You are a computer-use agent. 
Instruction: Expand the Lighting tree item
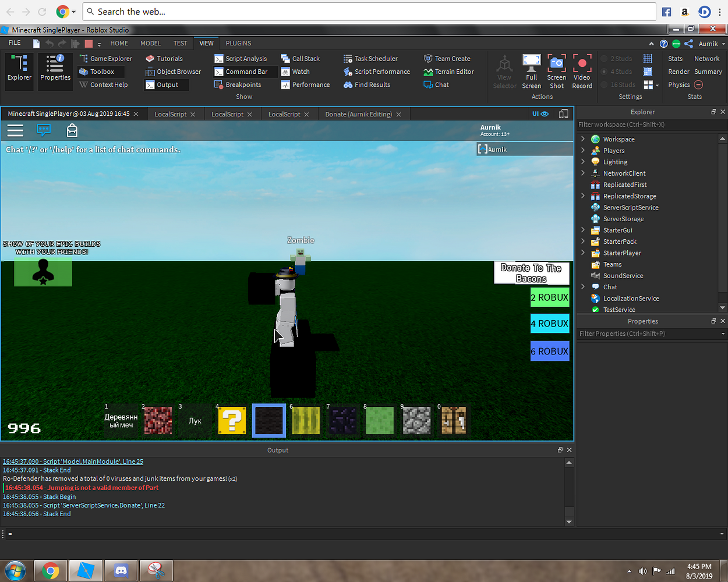[x=582, y=161]
